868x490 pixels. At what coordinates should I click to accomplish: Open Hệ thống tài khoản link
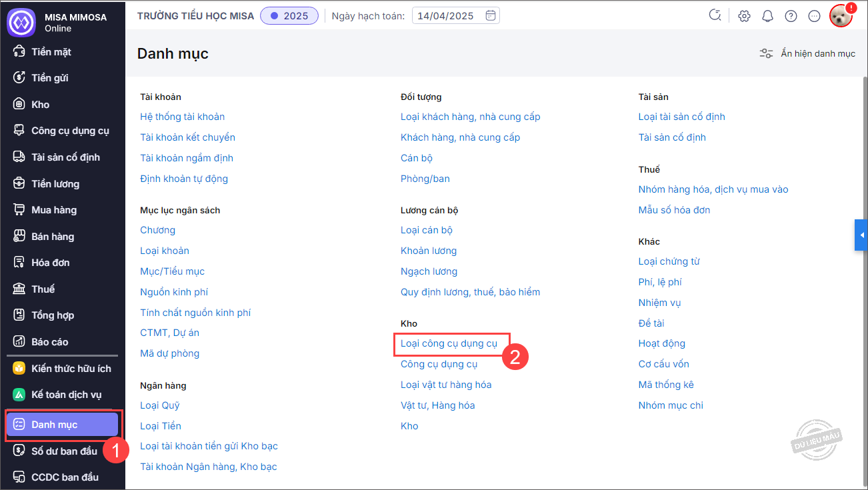coord(183,117)
